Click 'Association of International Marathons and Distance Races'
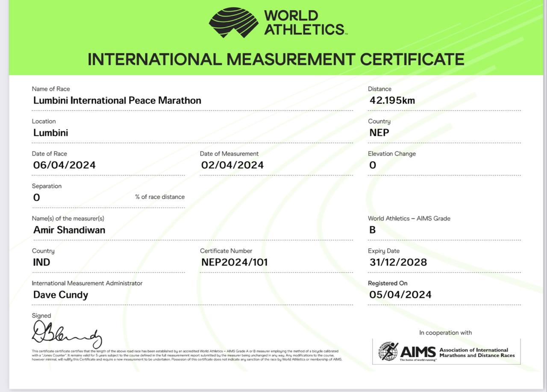This screenshot has width=547, height=392. pyautogui.click(x=477, y=353)
